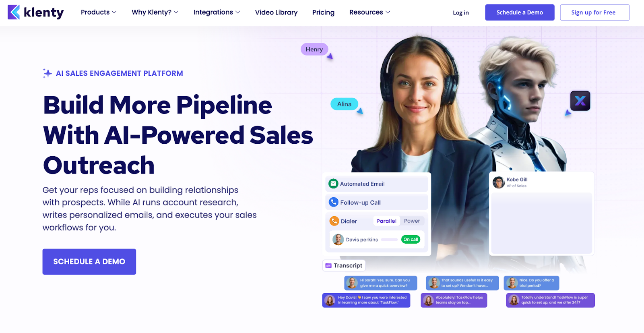
Task: Click the green On call status badge
Action: pos(411,240)
